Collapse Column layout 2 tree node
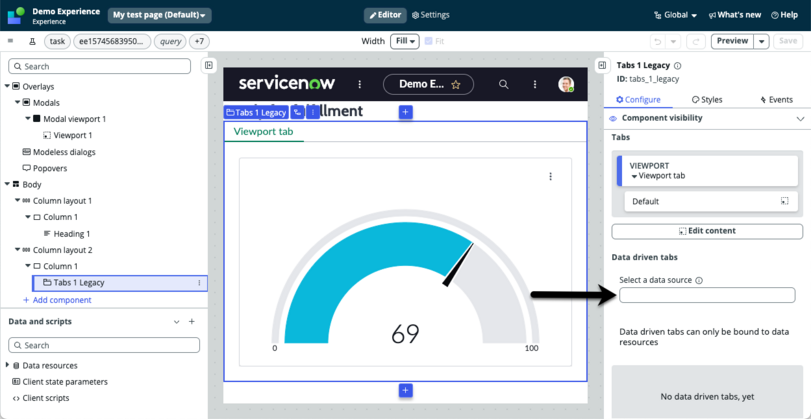This screenshot has width=811, height=419. coord(17,250)
